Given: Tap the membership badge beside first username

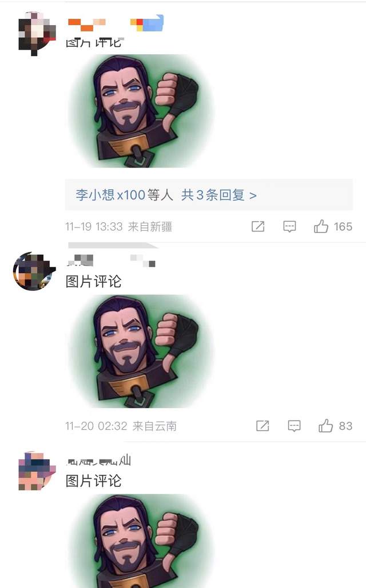Looking at the screenshot, I should pos(147,23).
